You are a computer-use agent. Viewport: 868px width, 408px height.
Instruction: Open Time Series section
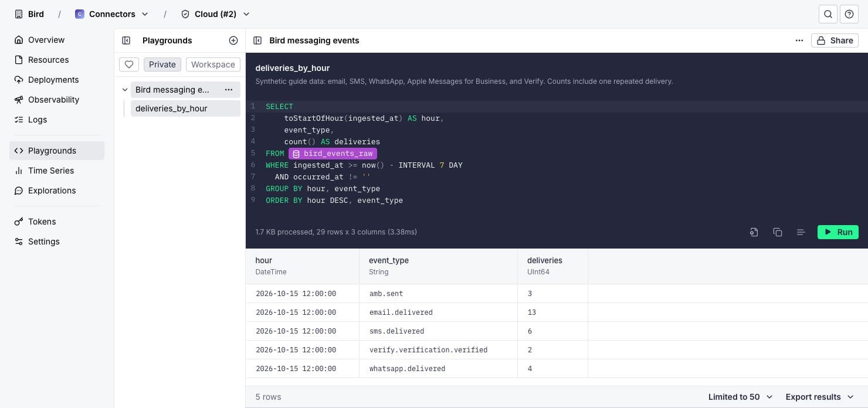[57, 171]
